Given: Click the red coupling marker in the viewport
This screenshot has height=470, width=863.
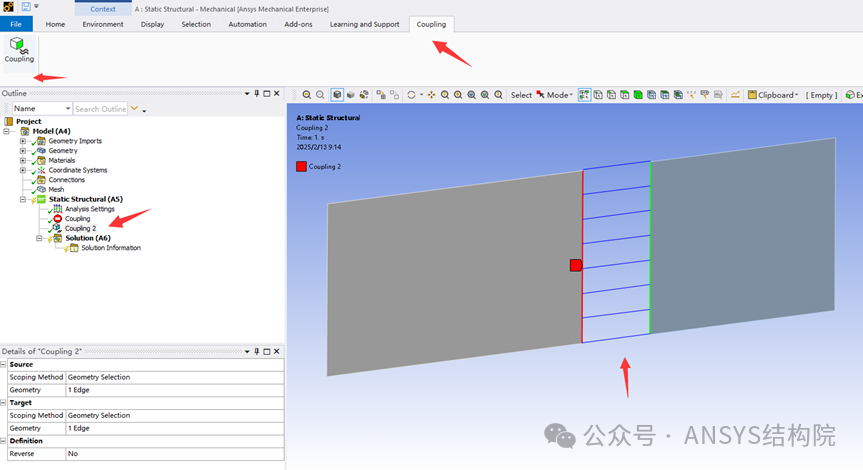Looking at the screenshot, I should (x=576, y=265).
